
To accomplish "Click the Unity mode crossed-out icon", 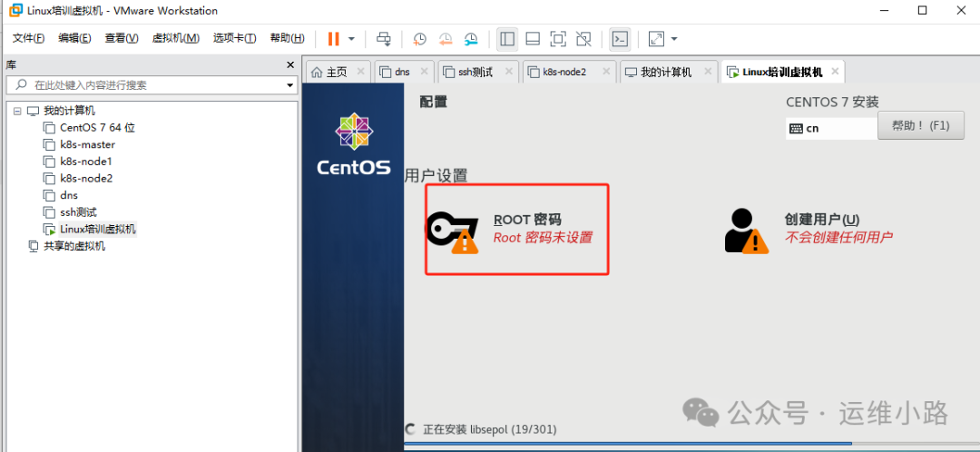I will 583,39.
